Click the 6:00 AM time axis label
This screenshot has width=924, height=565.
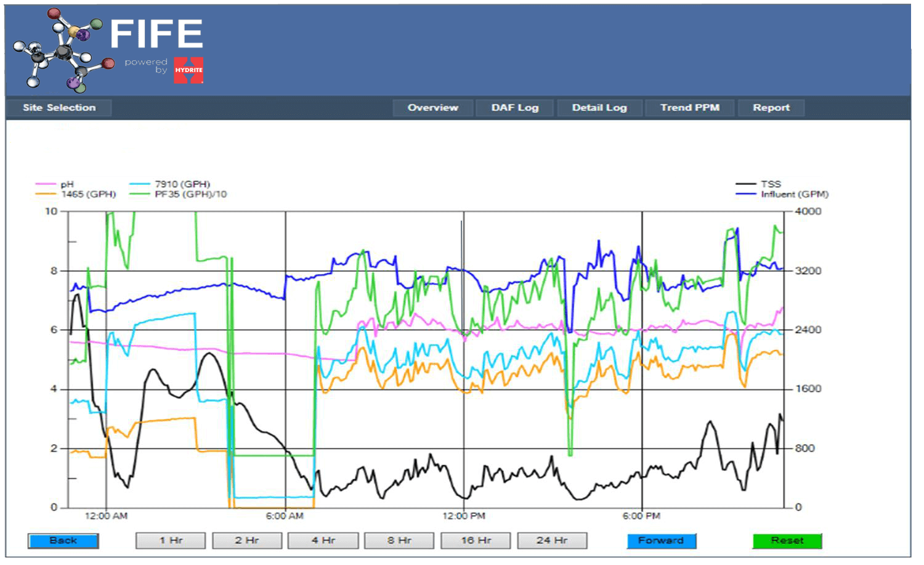point(285,516)
